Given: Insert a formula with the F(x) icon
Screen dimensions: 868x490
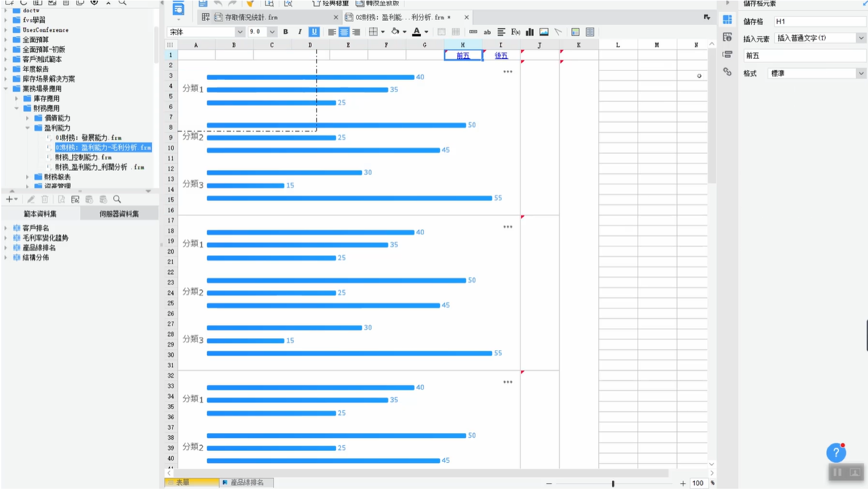Looking at the screenshot, I should tap(516, 32).
